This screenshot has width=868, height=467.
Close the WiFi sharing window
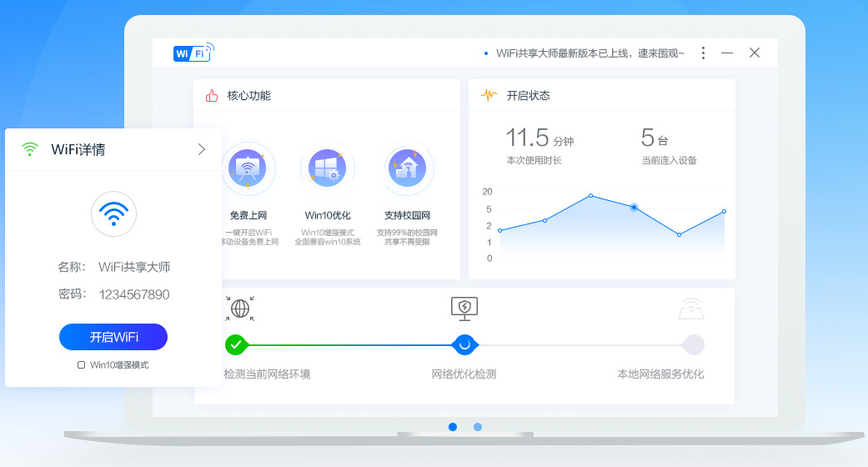(x=754, y=53)
